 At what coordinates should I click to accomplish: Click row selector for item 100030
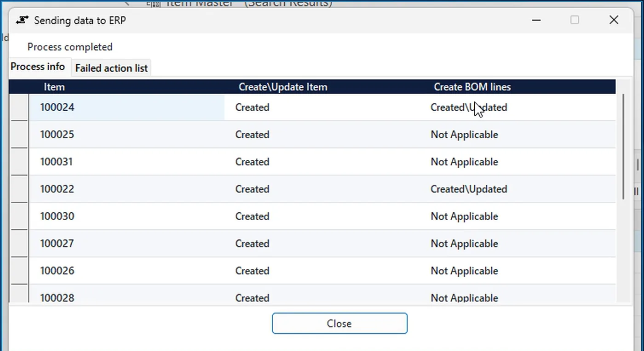point(19,216)
